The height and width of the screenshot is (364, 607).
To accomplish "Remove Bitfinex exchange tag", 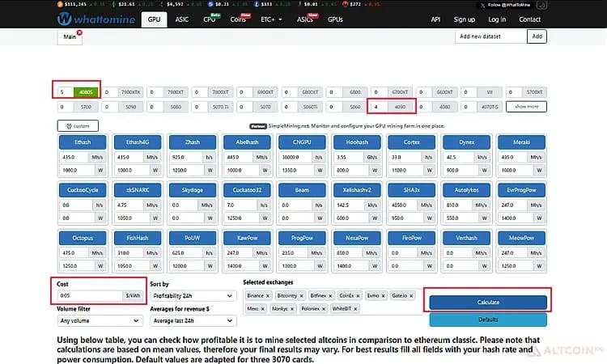I will coord(330,296).
